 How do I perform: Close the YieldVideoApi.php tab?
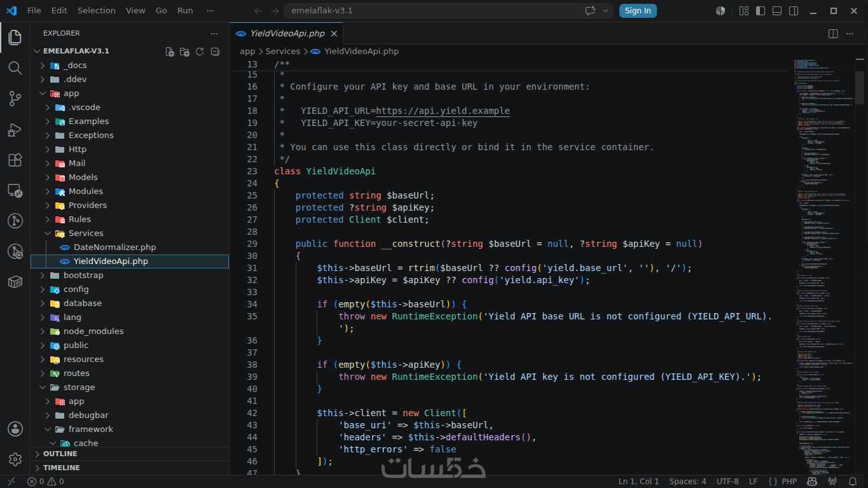(x=334, y=33)
